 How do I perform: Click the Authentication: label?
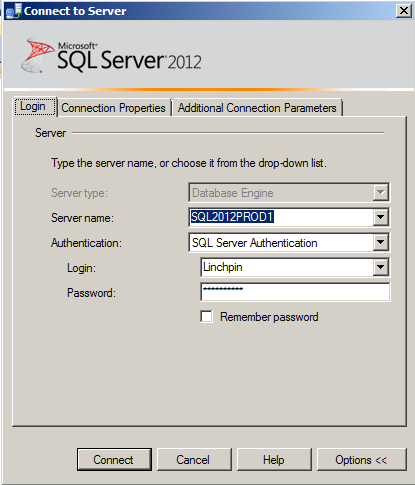click(x=86, y=243)
